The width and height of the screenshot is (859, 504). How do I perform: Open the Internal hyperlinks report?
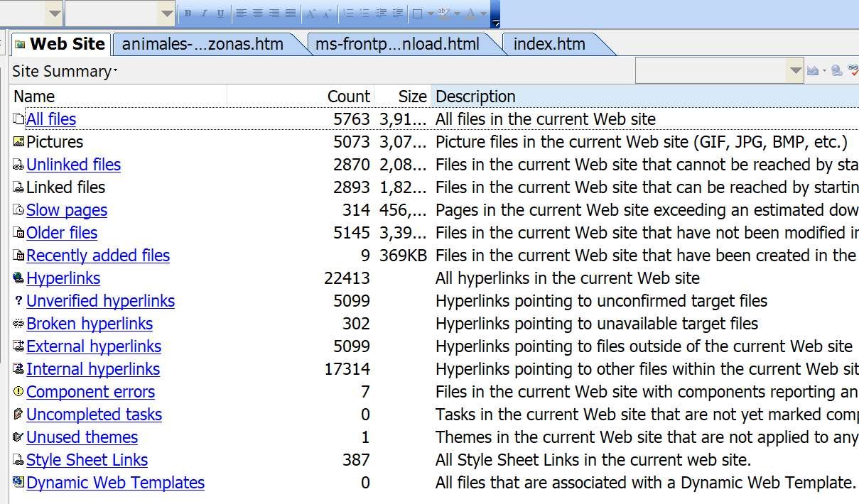tap(93, 369)
